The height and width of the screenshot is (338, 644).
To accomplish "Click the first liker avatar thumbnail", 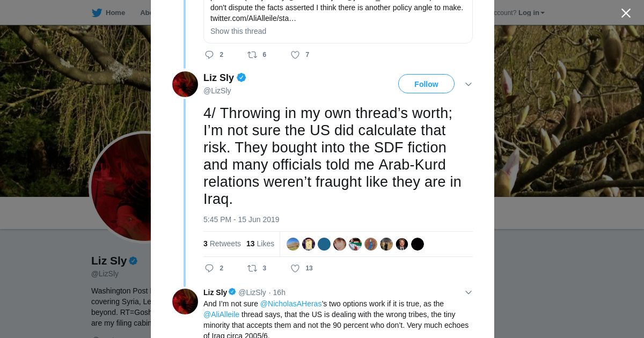I will click(293, 244).
